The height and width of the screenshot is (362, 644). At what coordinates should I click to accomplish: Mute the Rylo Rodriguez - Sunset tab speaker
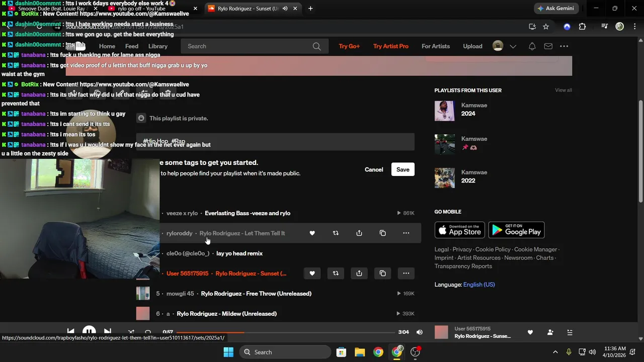coord(285,9)
